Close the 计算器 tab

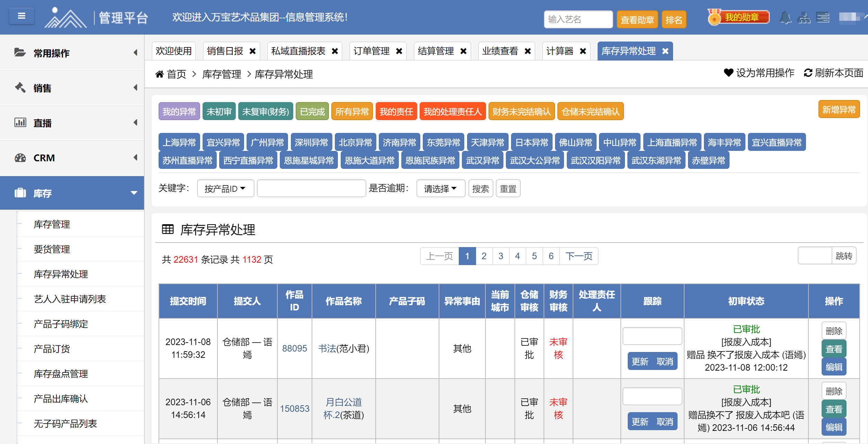coord(583,51)
